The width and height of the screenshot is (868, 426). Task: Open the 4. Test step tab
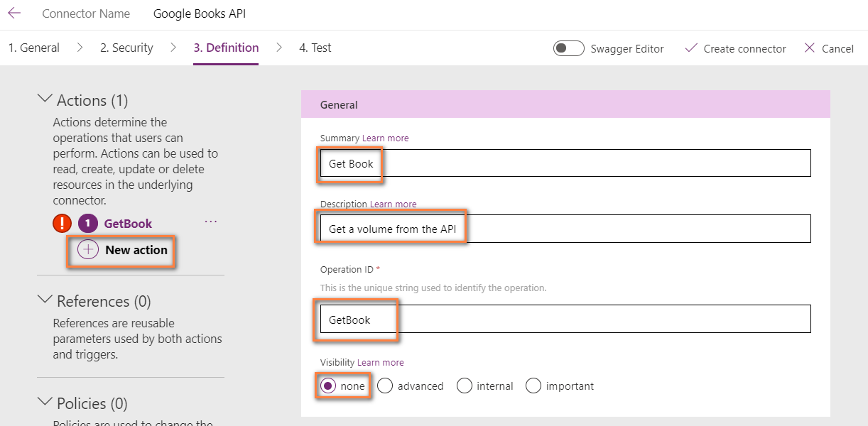pos(315,48)
